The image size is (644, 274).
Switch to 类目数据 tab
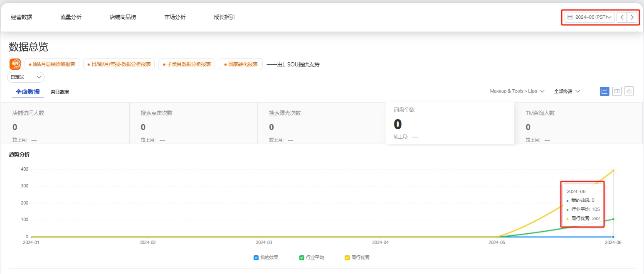pyautogui.click(x=59, y=92)
